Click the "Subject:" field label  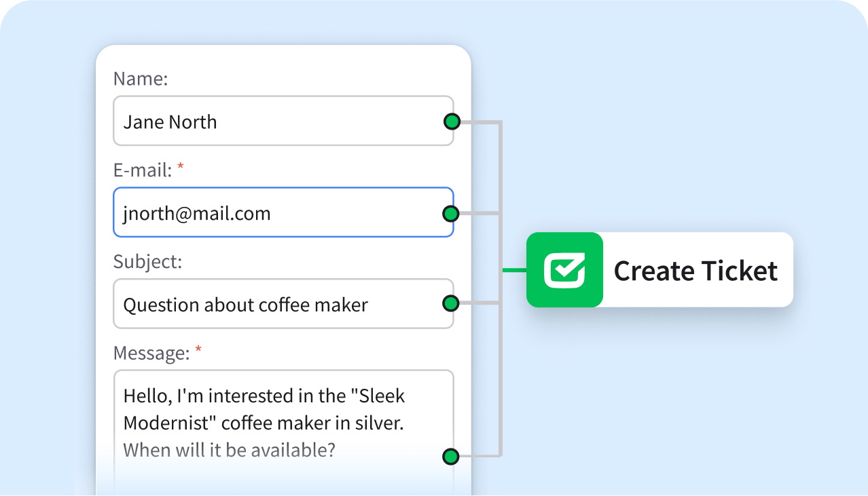click(x=147, y=262)
